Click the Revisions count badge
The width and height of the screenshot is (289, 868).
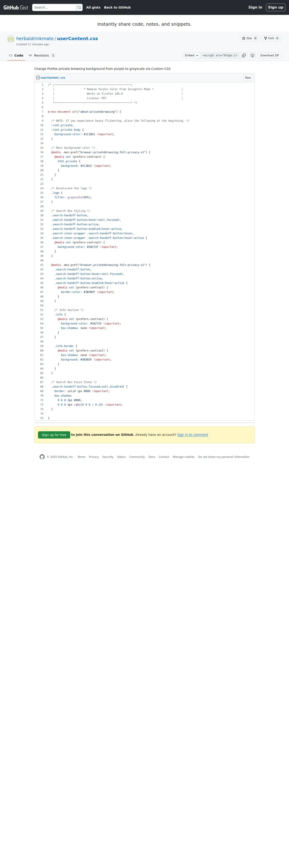point(53,56)
